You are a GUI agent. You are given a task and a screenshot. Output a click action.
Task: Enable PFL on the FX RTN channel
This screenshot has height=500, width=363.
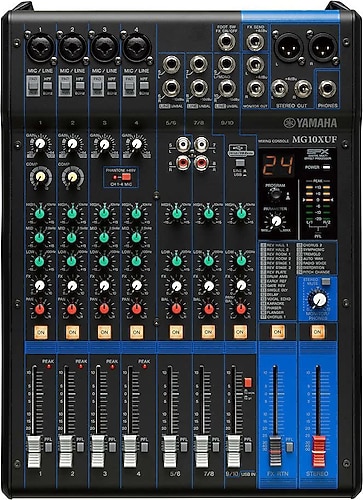click(x=289, y=447)
